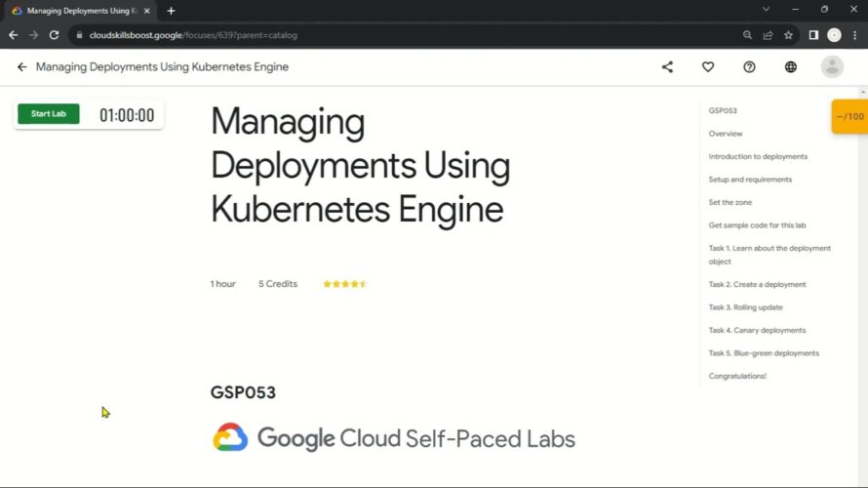Navigate to Task 4 Canary deployments
Screen dimensions: 868x488
click(757, 330)
